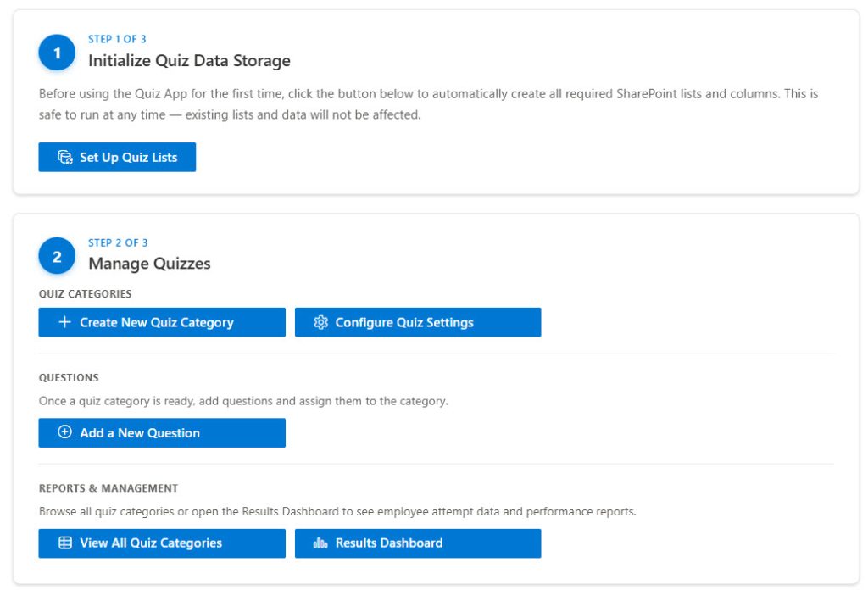
Task: Click the 'STEP 1 OF 3' label
Action: pyautogui.click(x=117, y=39)
